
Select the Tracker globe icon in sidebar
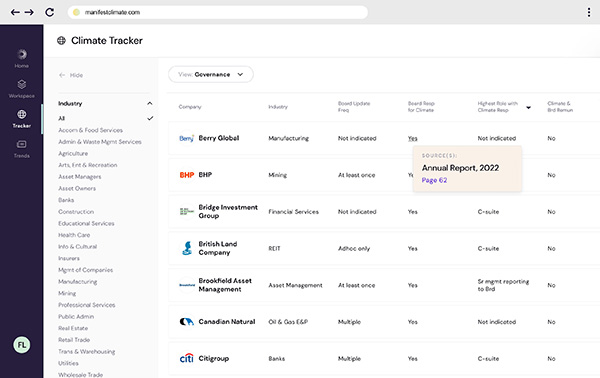click(22, 114)
